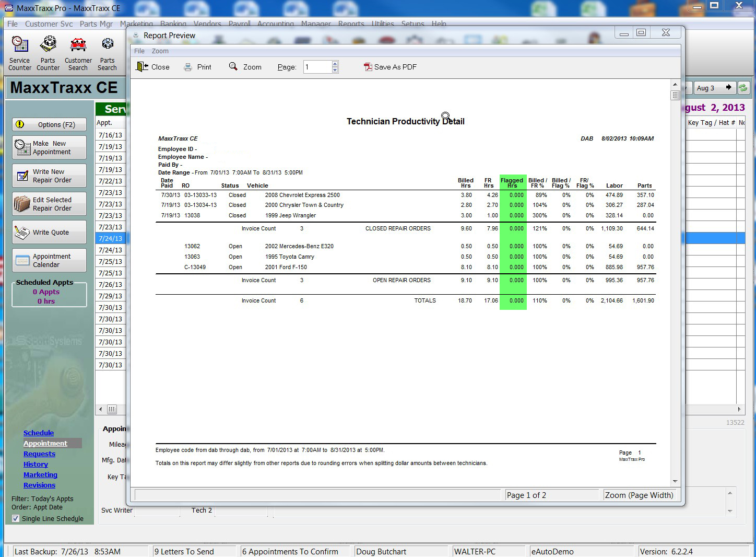Increase page number with up stepper
This screenshot has height=557, width=756.
coord(335,64)
